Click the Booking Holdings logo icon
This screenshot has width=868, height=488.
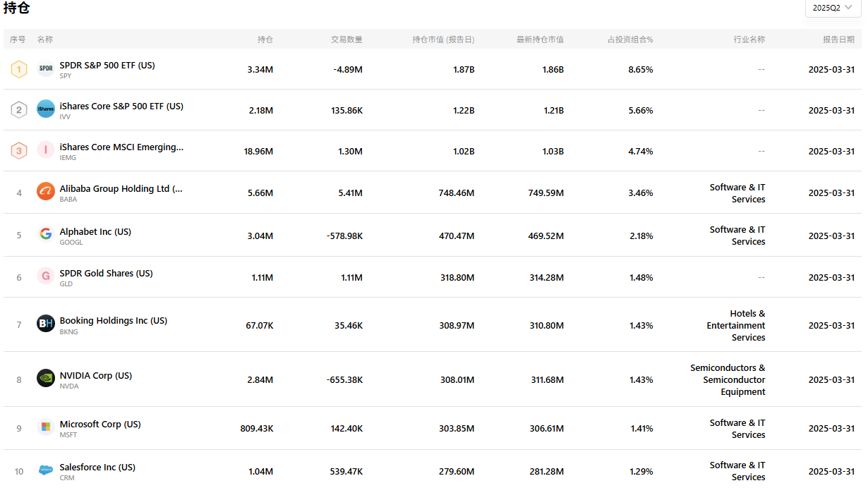46,324
